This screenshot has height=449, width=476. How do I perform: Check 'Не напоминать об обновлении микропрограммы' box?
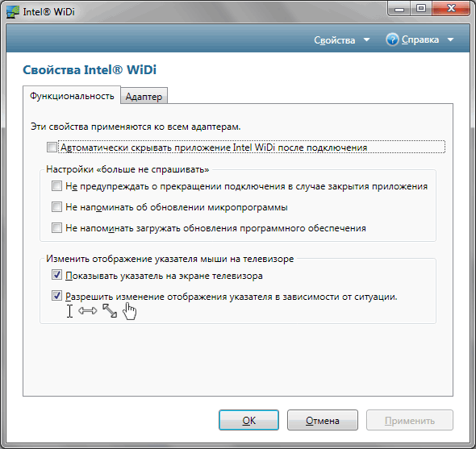coord(56,207)
